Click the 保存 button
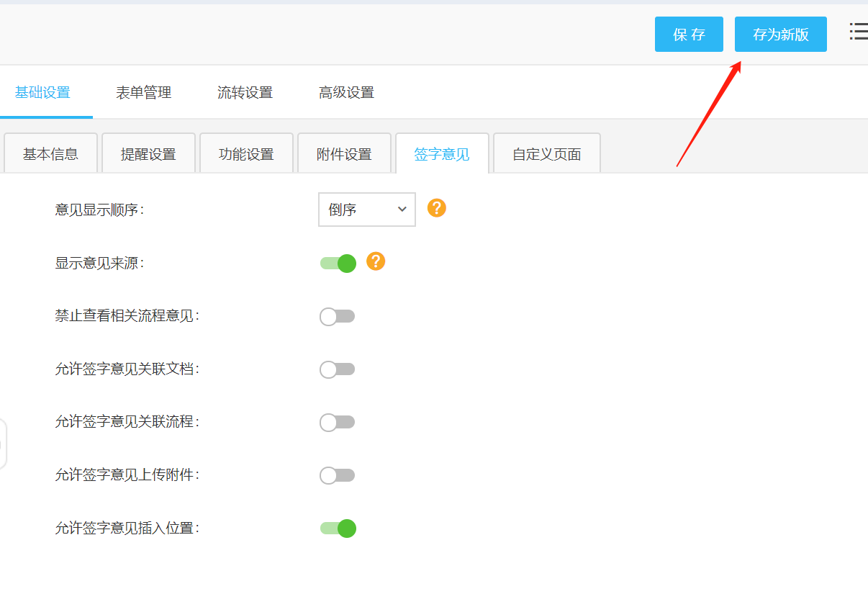This screenshot has width=868, height=607. (689, 35)
